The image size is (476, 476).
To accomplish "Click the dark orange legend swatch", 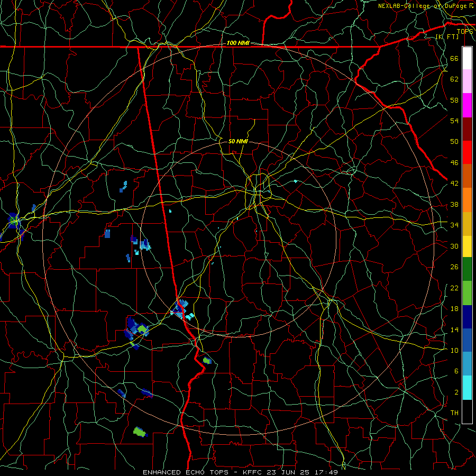I will point(467,176).
